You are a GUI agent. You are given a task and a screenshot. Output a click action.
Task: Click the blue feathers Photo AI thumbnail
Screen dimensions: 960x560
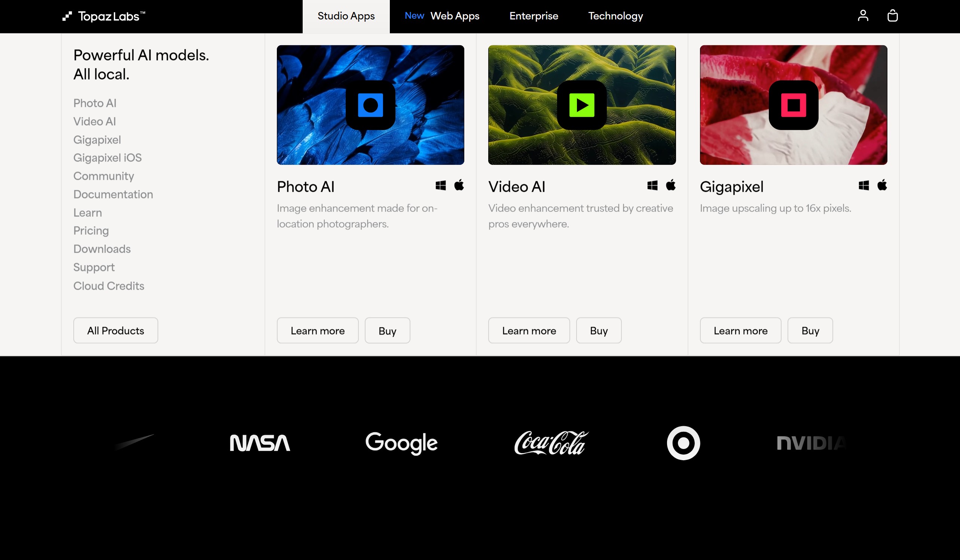click(x=370, y=105)
